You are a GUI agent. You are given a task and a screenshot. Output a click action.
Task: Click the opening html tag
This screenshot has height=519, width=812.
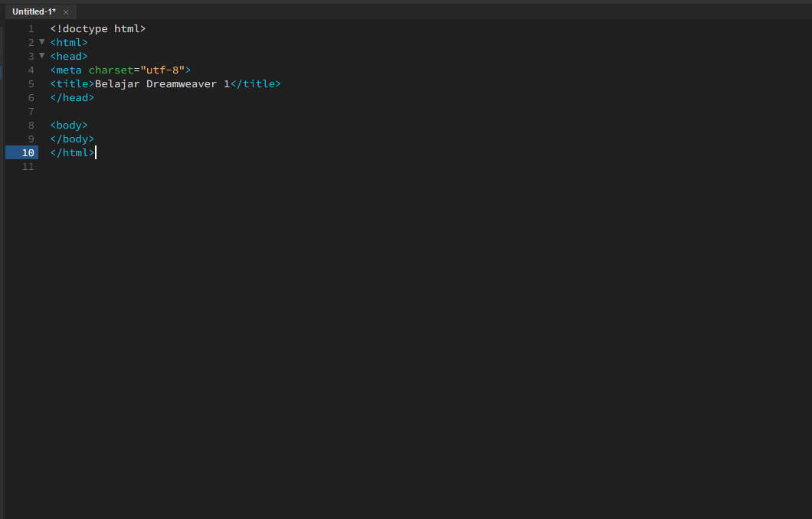point(69,42)
